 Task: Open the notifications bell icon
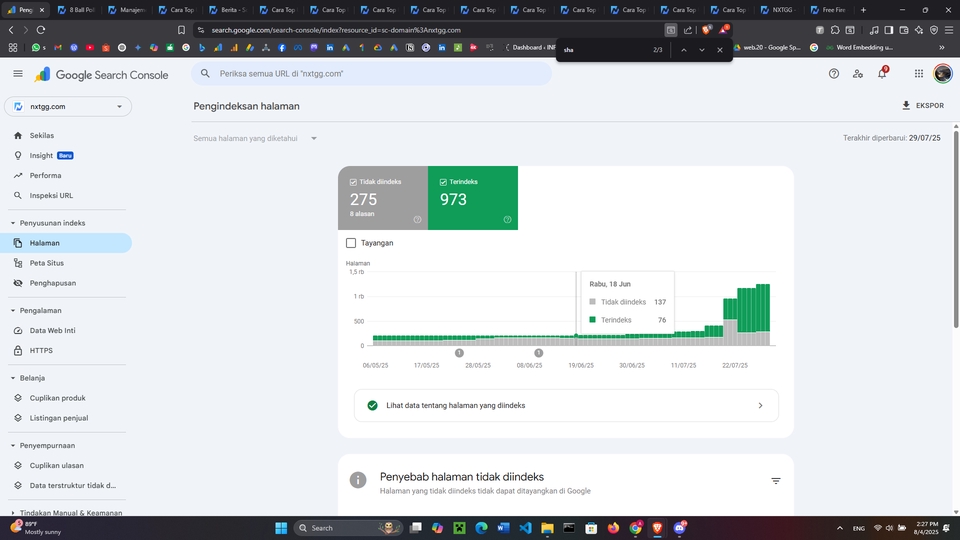pos(882,74)
